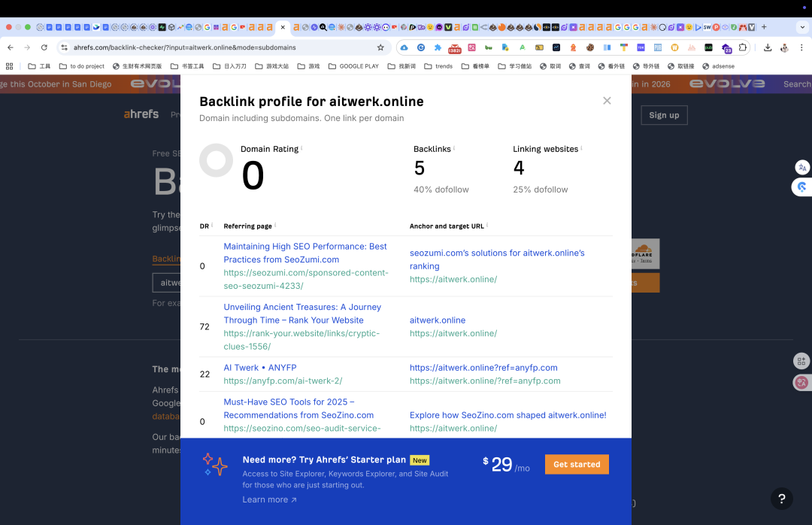Open the 'trends' bookmark folder
This screenshot has height=525, width=812.
point(438,66)
